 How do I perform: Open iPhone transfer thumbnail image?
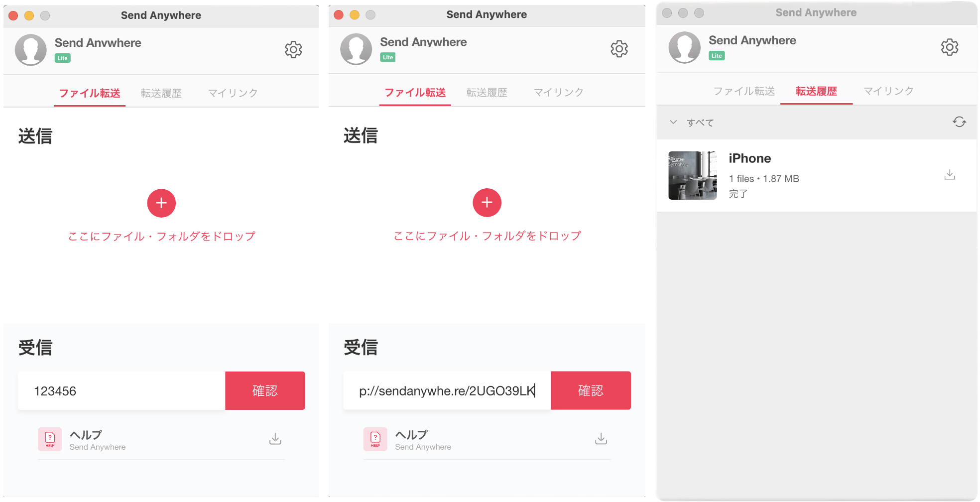coord(693,175)
